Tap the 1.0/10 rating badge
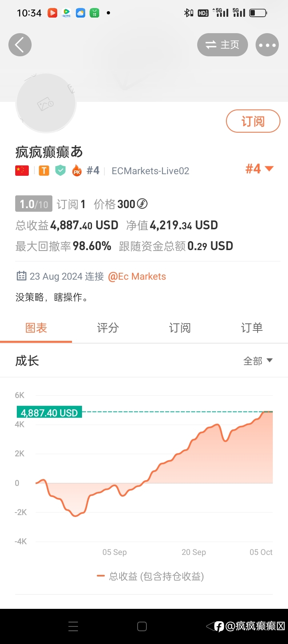The height and width of the screenshot is (644, 288). 34,204
